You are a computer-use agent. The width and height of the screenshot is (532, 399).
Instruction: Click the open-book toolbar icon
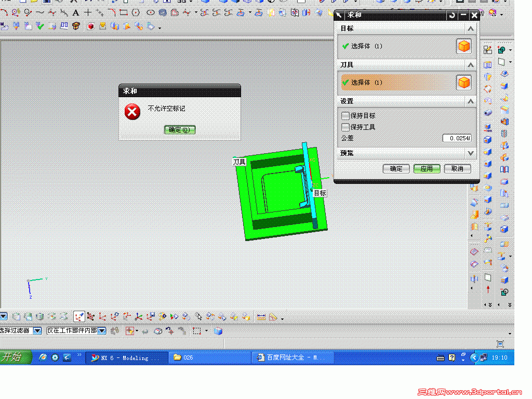click(x=64, y=26)
